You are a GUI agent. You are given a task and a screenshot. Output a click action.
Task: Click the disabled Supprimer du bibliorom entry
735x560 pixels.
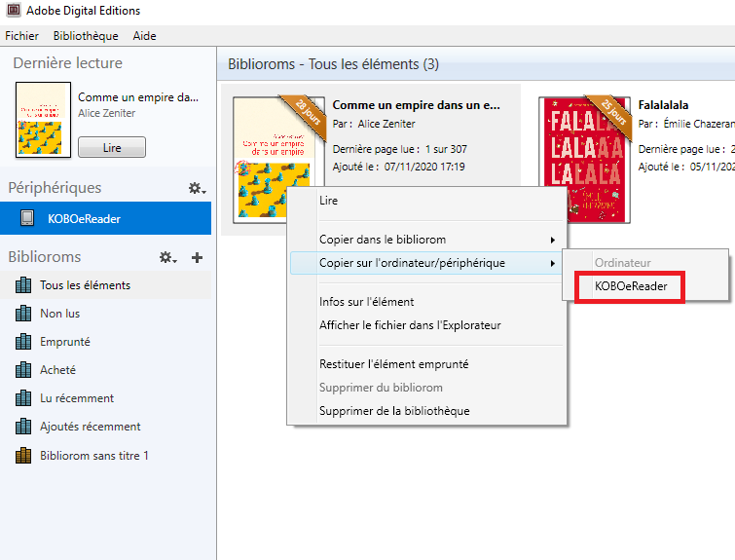coord(426,388)
